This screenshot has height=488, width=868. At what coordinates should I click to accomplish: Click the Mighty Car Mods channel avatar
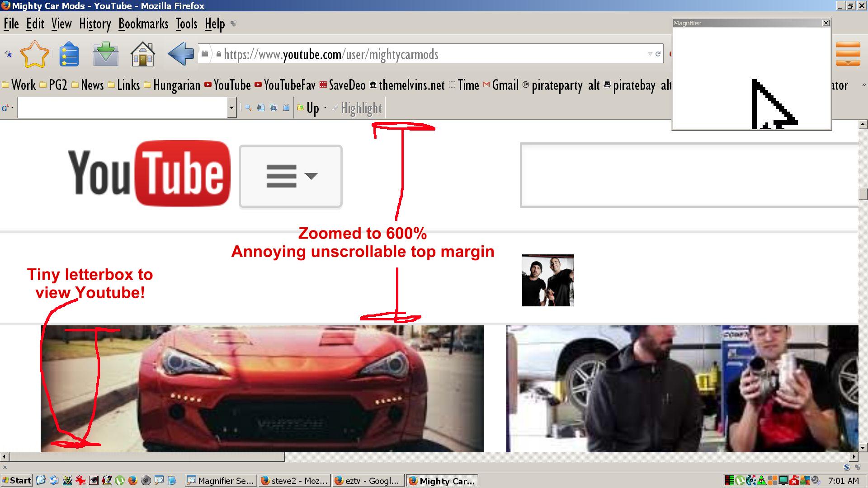[548, 280]
